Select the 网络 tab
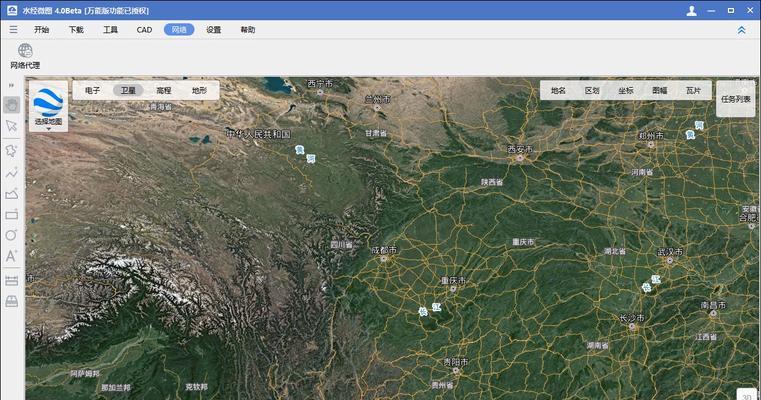761x400 pixels. click(179, 30)
